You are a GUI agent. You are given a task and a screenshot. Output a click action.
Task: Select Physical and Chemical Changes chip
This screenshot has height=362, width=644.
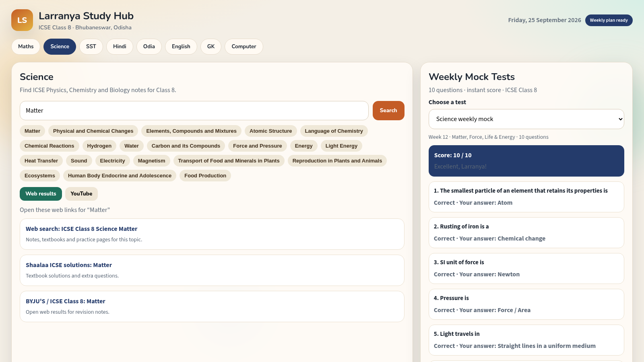point(93,131)
